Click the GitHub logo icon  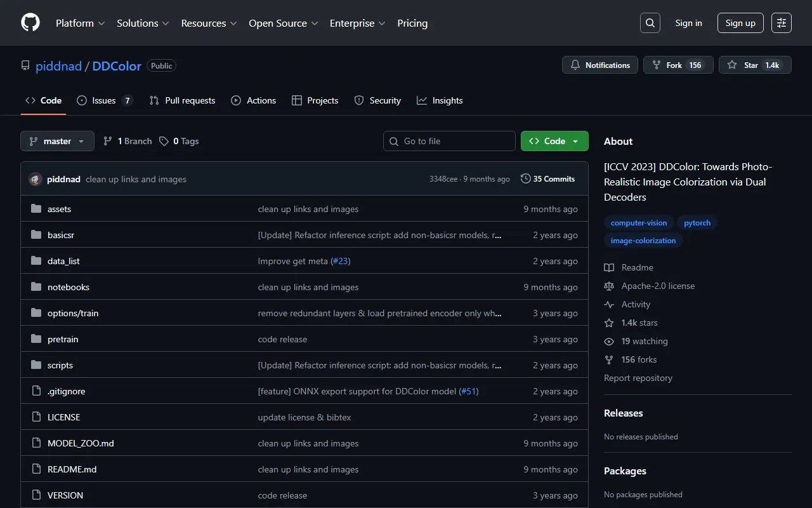tap(30, 23)
